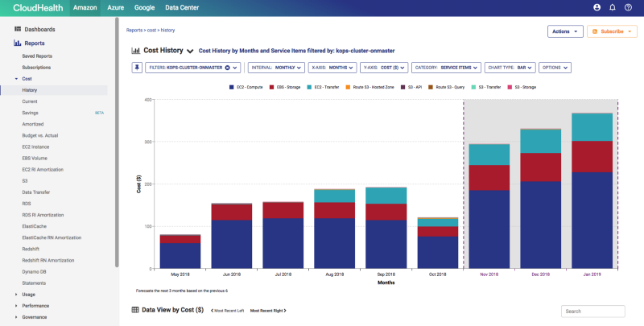
Task: Click the RSS icon in Subscribe button
Action: point(595,31)
